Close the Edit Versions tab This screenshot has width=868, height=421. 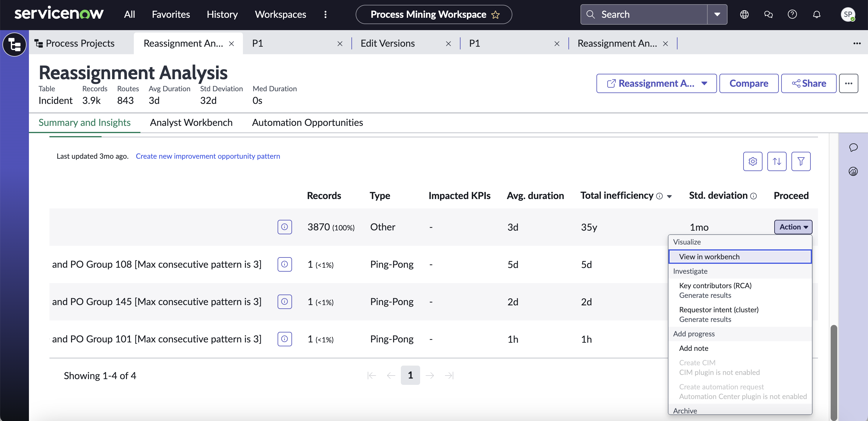[448, 43]
